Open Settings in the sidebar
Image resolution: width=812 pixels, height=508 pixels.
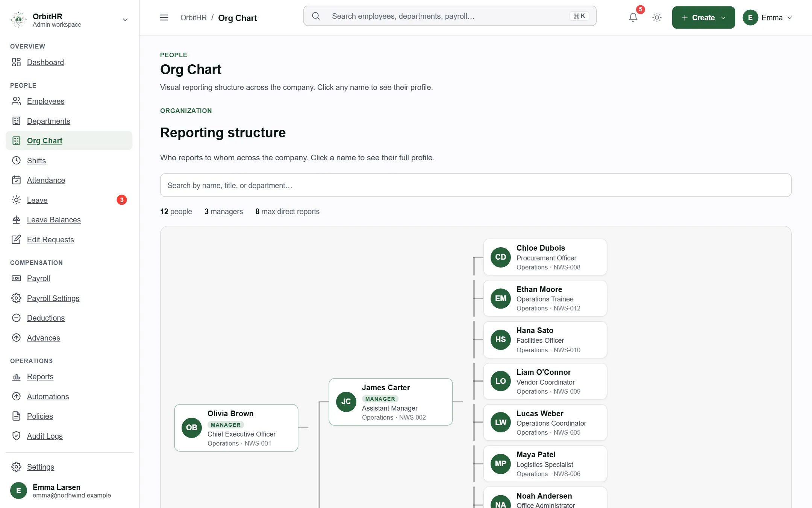coord(69,467)
